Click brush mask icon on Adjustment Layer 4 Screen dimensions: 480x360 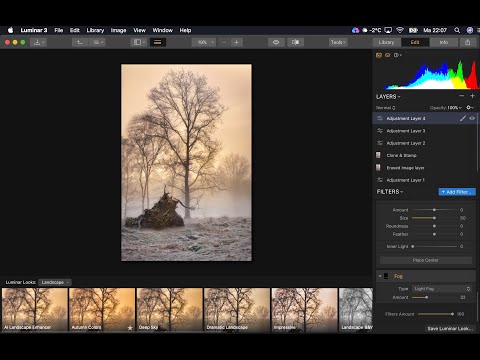(x=463, y=118)
